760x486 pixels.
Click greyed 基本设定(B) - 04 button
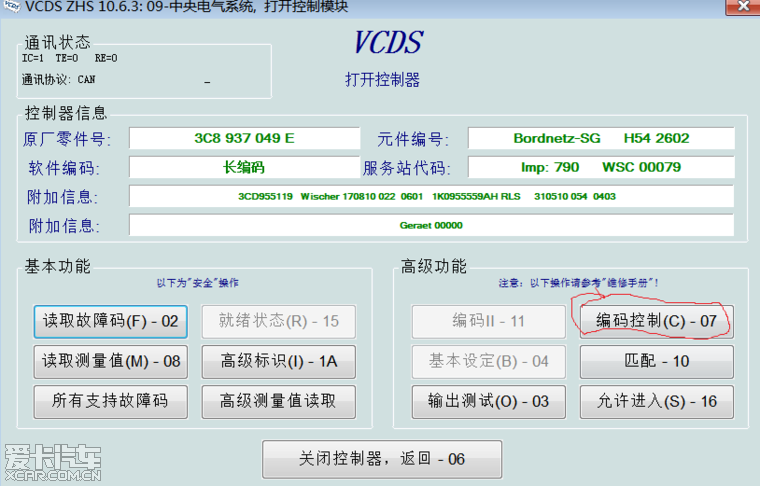(489, 361)
